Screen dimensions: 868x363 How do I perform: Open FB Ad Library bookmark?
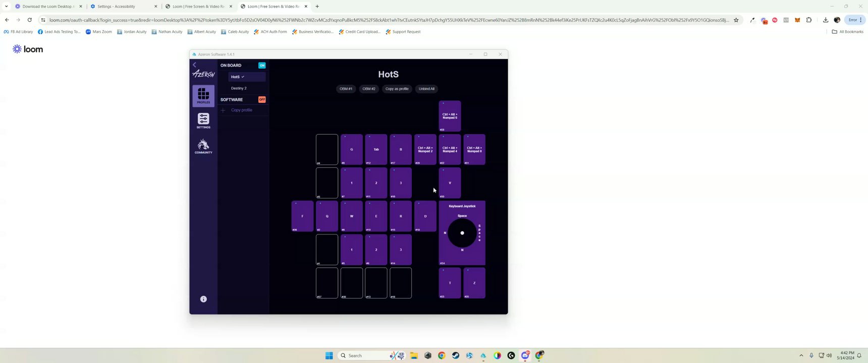coord(18,32)
